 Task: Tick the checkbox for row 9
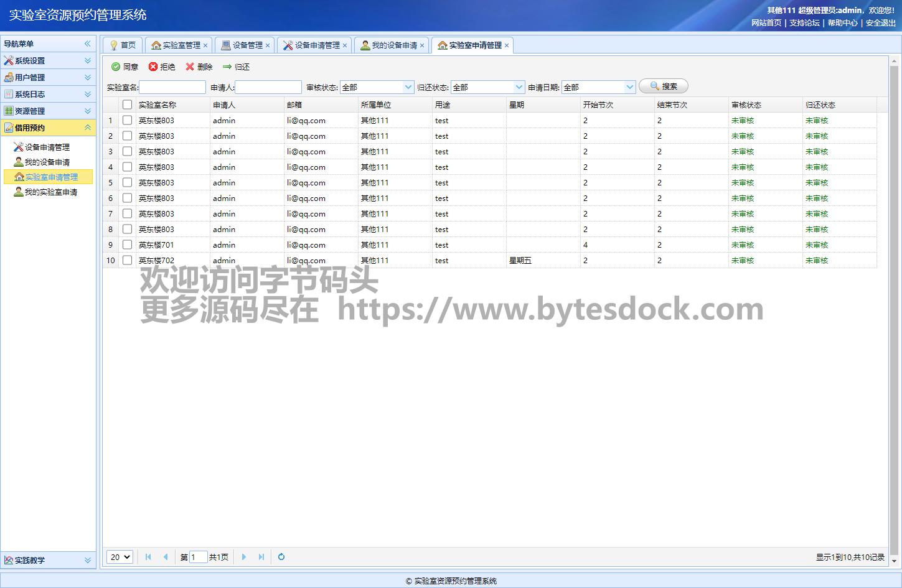128,245
